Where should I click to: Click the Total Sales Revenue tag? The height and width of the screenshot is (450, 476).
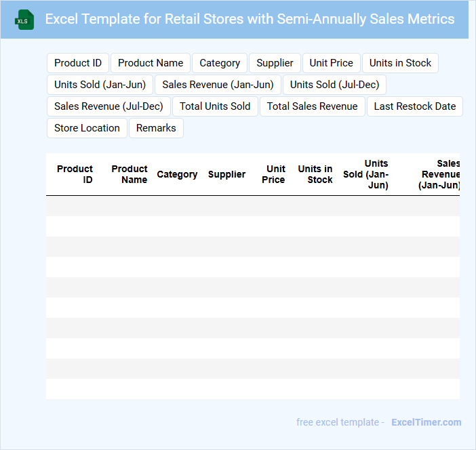[x=312, y=106]
